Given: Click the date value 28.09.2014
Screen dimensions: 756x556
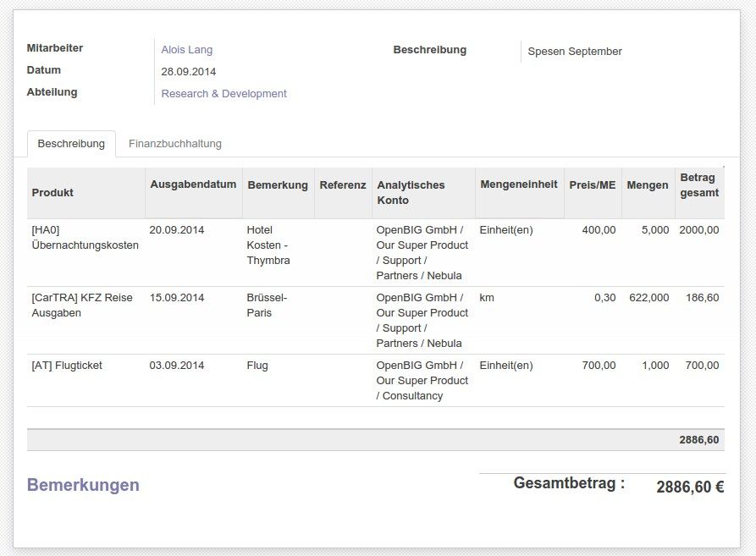Looking at the screenshot, I should point(188,72).
